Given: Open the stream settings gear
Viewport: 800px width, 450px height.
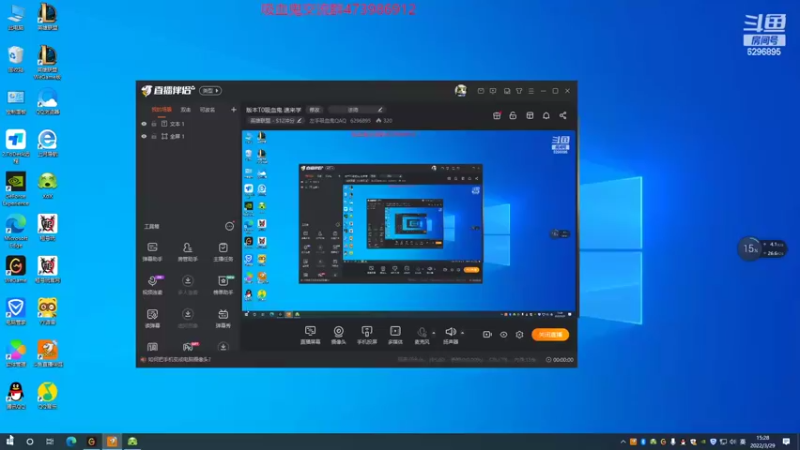Looking at the screenshot, I should click(519, 335).
